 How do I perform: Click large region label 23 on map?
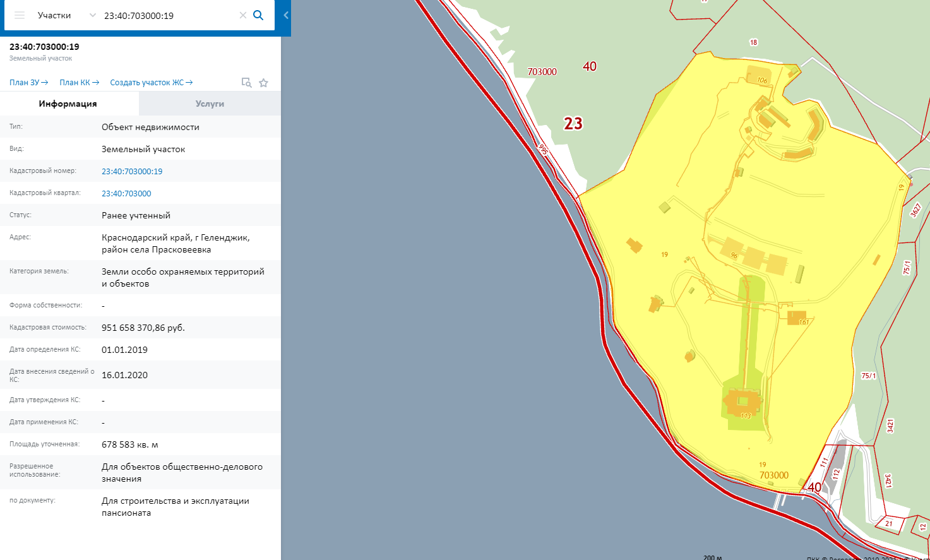(x=573, y=123)
